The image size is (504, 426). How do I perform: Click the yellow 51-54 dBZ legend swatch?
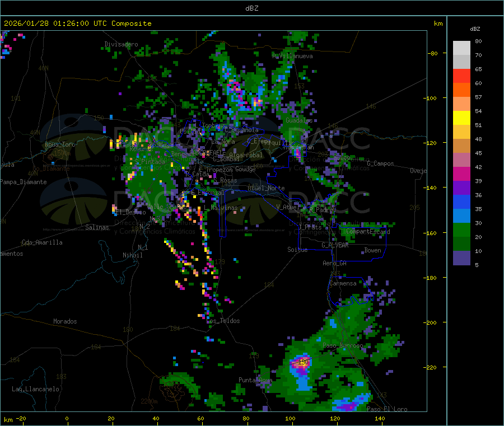pyautogui.click(x=461, y=118)
